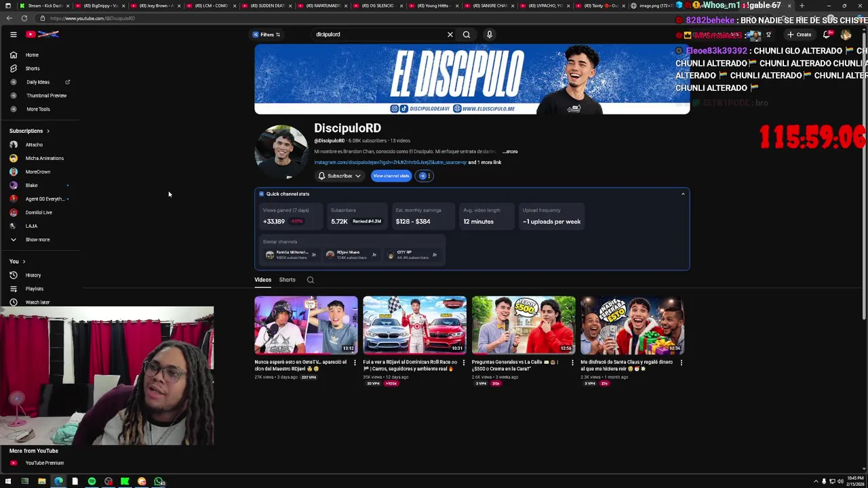Viewport: 868px width, 488px height.
Task: Open the Filters extension button
Action: (x=267, y=35)
